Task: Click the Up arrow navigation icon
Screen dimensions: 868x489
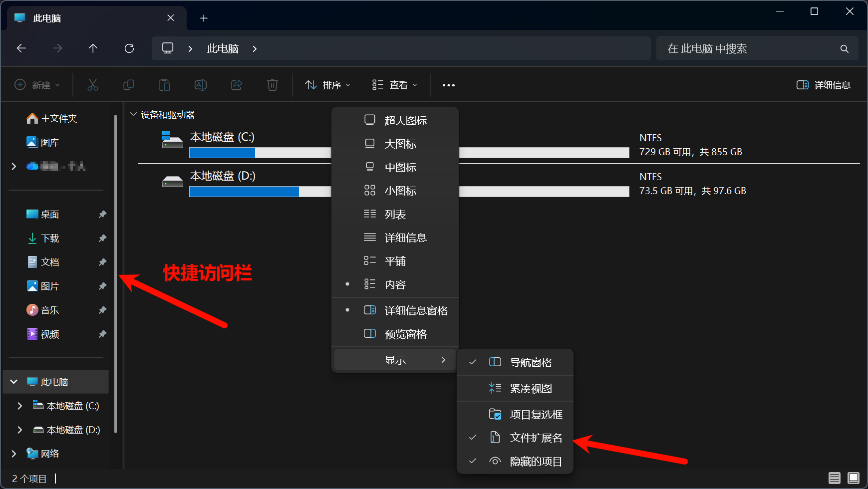Action: tap(93, 48)
